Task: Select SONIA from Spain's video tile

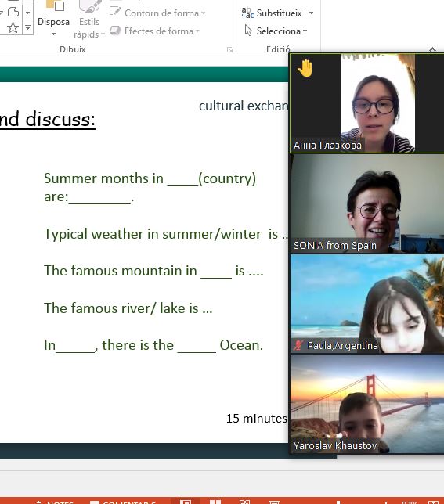Action: 366,203
